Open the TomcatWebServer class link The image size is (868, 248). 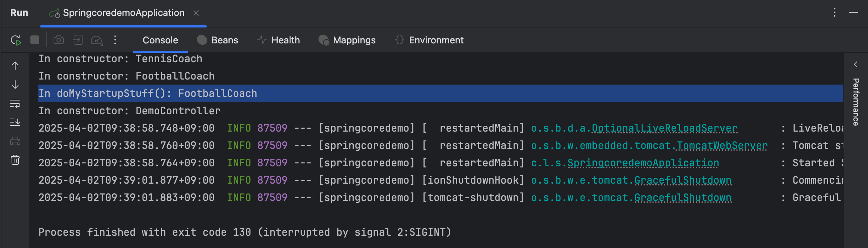[722, 146]
